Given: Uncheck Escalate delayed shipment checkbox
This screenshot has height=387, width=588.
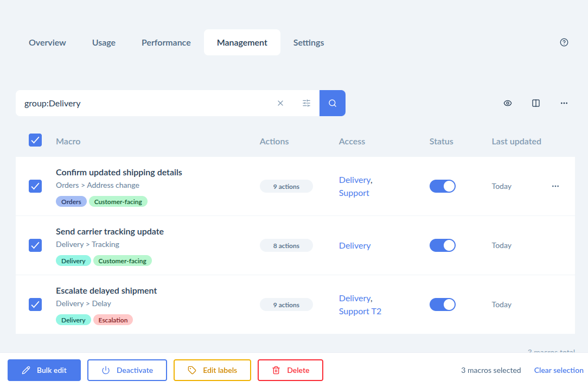Looking at the screenshot, I should pyautogui.click(x=35, y=304).
